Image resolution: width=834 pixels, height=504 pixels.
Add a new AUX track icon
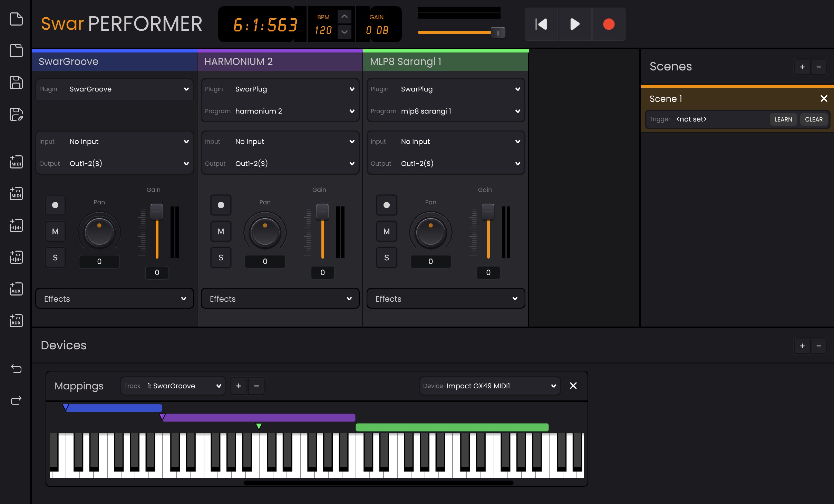[16, 289]
